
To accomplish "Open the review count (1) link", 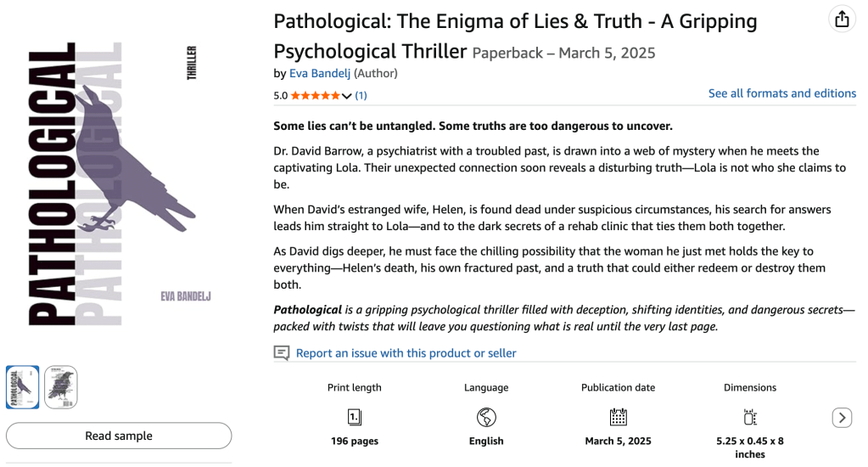I will point(361,96).
